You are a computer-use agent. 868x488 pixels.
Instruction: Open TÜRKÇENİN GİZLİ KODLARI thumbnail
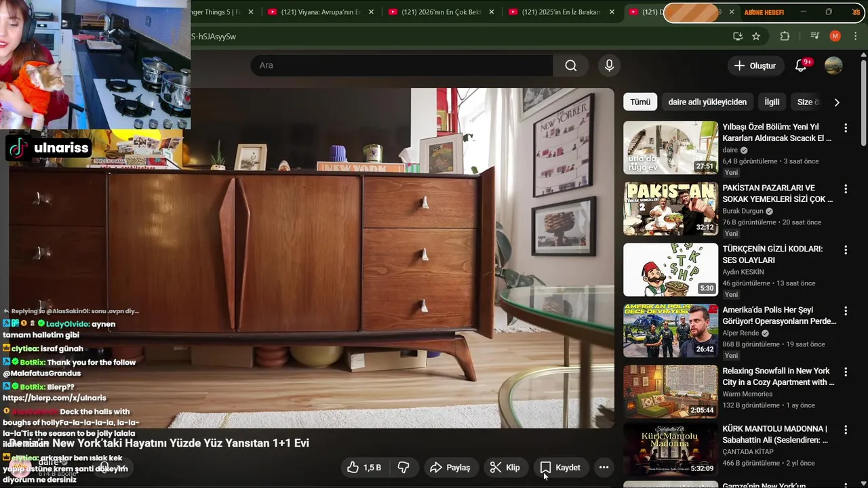click(x=671, y=270)
